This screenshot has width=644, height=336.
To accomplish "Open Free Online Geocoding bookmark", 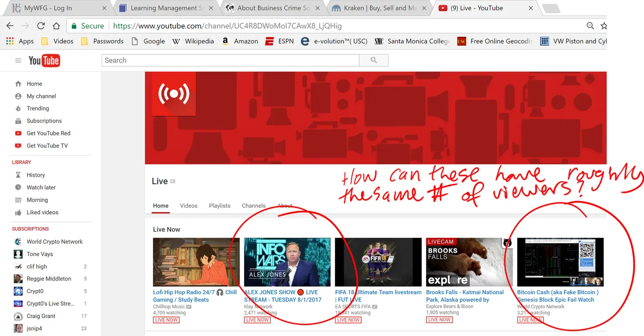I will coord(495,41).
